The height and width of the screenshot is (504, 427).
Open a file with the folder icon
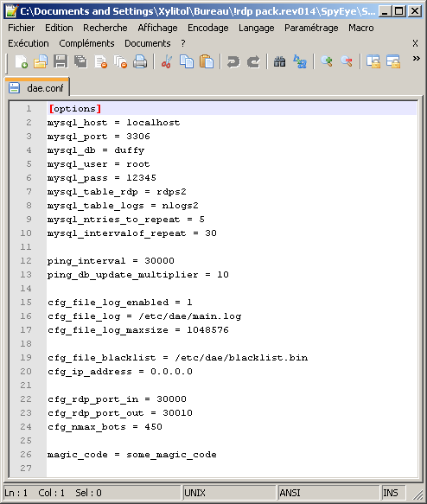(41, 61)
